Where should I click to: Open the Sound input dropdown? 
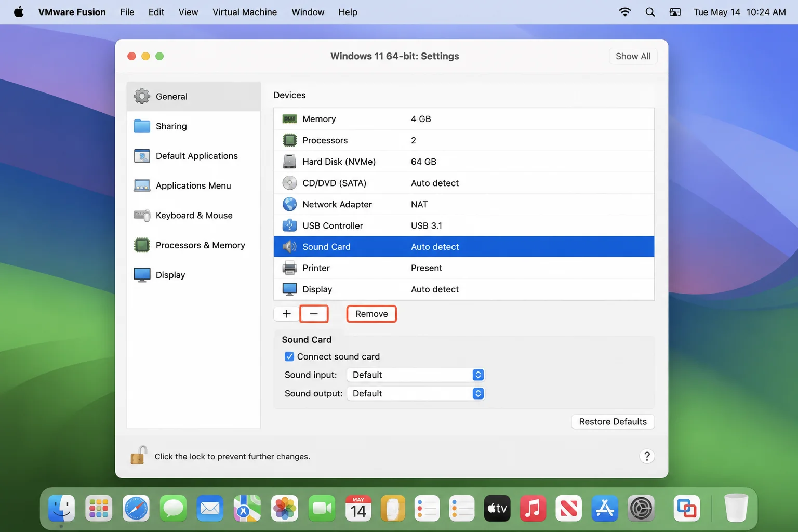click(x=416, y=375)
